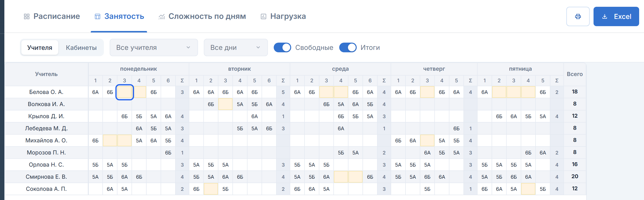
Task: Open the Все дни dropdown
Action: (236, 47)
